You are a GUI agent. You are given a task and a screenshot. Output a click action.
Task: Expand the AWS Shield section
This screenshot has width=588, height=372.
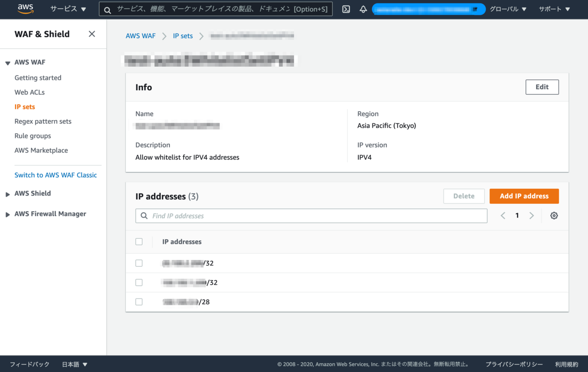(8, 194)
